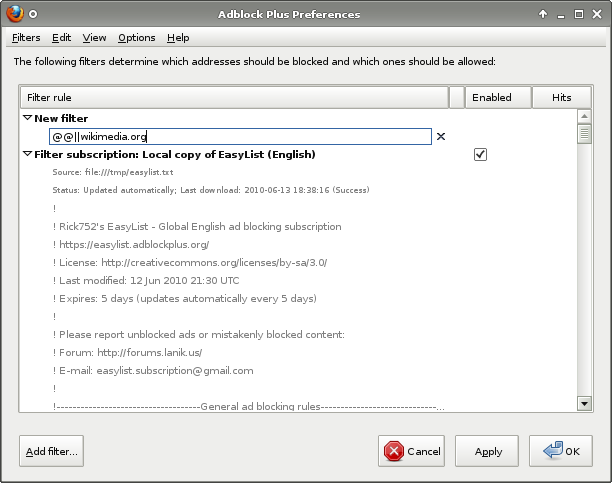
Task: Click the Firefox logo icon in title bar
Action: 15,14
